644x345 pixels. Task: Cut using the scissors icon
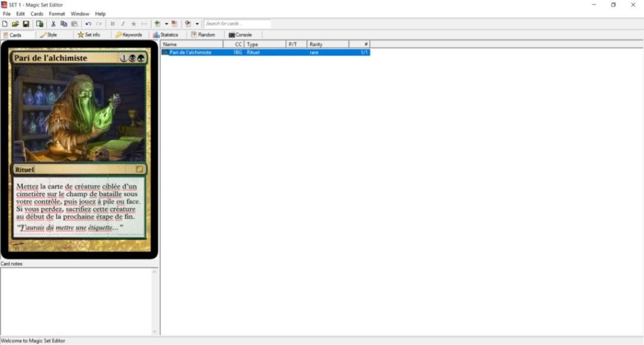(53, 24)
